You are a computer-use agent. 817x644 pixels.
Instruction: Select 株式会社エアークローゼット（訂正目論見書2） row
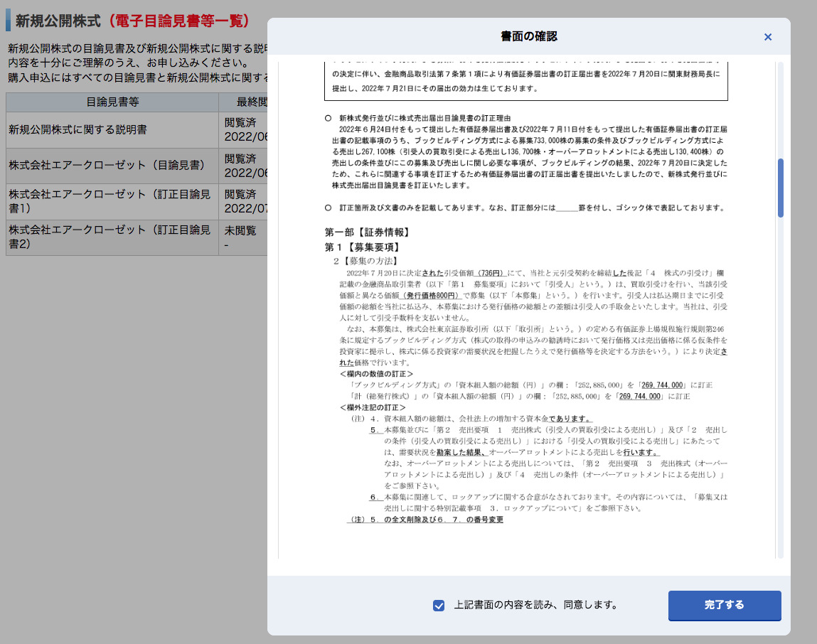[110, 237]
